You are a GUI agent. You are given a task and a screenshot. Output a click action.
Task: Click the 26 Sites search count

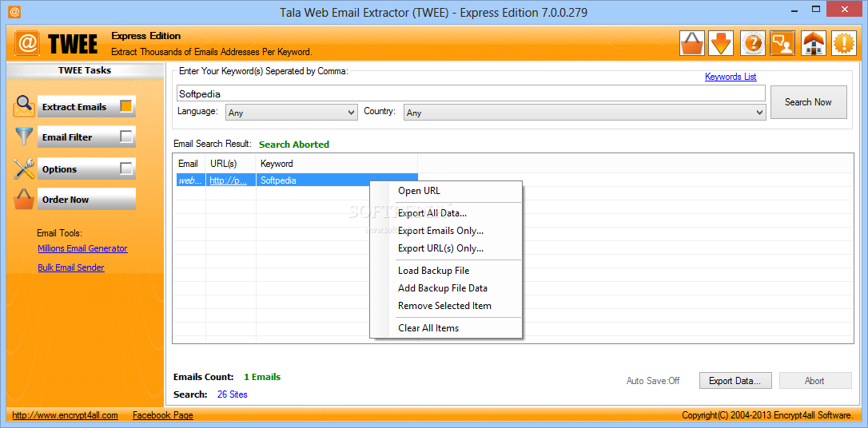tap(233, 394)
